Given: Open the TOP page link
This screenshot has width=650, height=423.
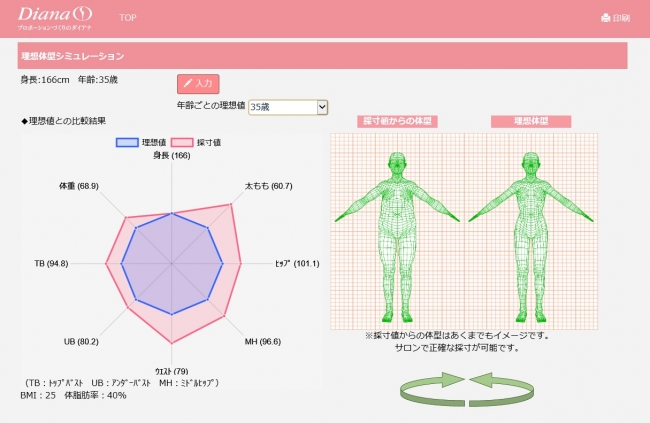Looking at the screenshot, I should click(x=128, y=18).
